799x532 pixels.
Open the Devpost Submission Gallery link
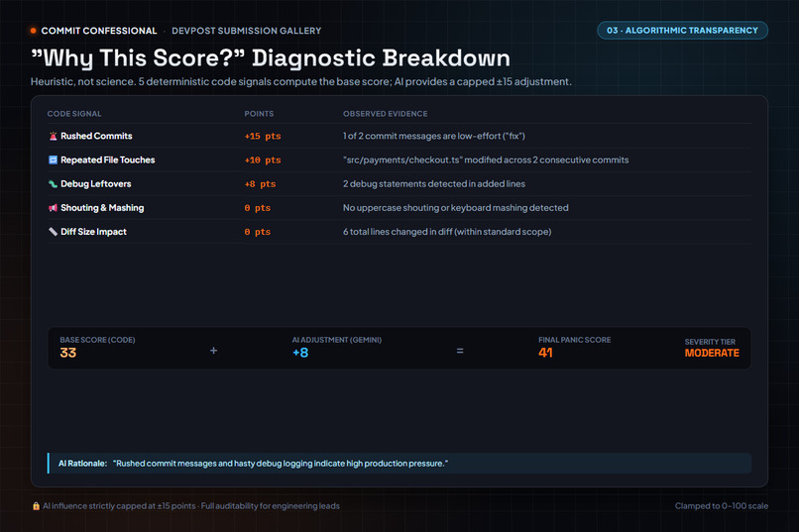pos(246,31)
